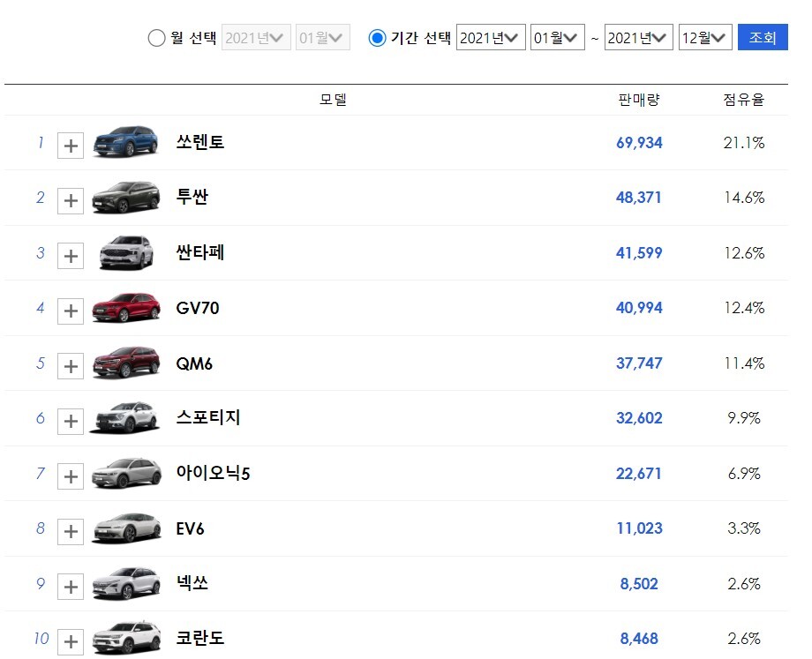Click the 모델 column header
812x659 pixels.
click(x=333, y=100)
